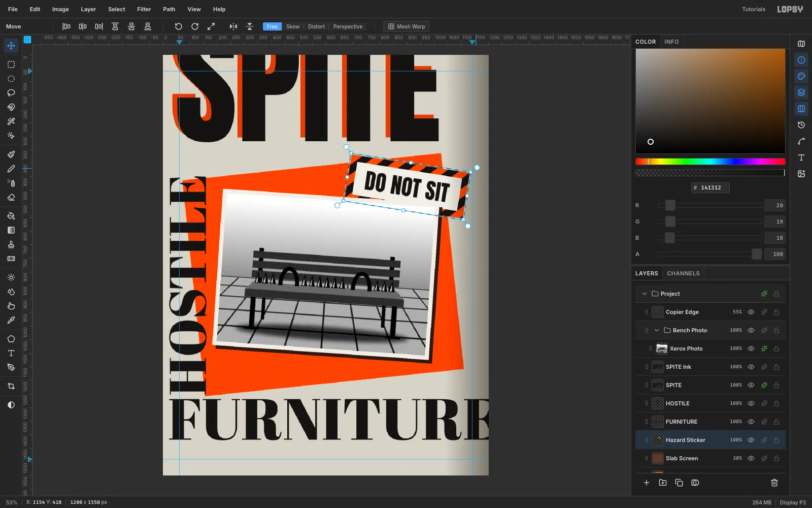
Task: Select the Pen tool
Action: [x=11, y=367]
